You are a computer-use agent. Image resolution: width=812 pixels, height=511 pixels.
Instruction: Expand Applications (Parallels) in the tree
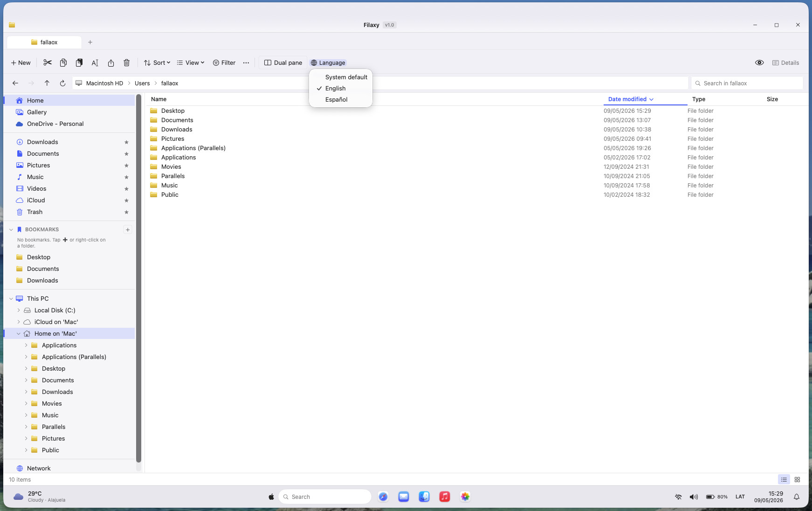click(x=26, y=357)
